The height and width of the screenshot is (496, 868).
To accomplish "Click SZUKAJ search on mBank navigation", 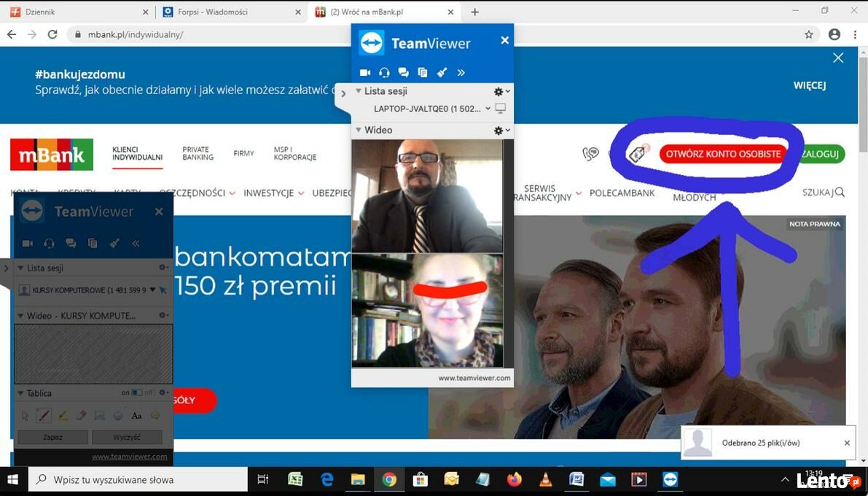I will pos(823,193).
